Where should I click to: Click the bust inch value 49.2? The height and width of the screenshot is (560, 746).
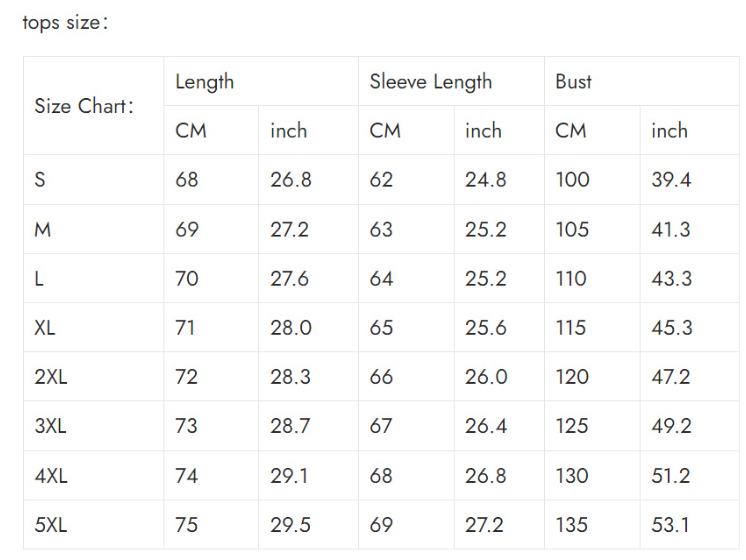(671, 426)
